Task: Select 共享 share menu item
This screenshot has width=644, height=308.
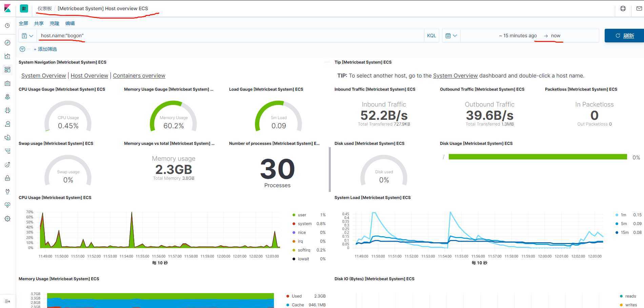Action: pyautogui.click(x=39, y=23)
